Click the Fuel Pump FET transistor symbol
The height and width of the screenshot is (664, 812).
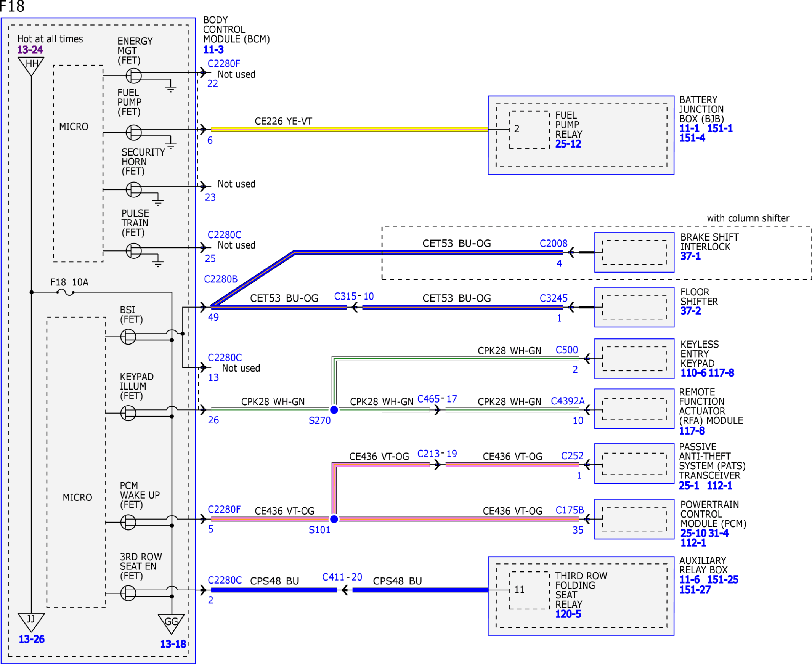(133, 132)
